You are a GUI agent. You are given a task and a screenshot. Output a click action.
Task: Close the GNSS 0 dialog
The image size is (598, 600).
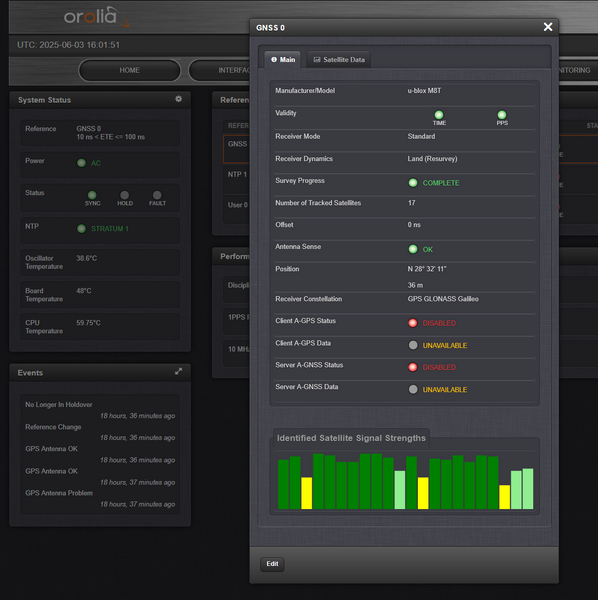[x=548, y=27]
